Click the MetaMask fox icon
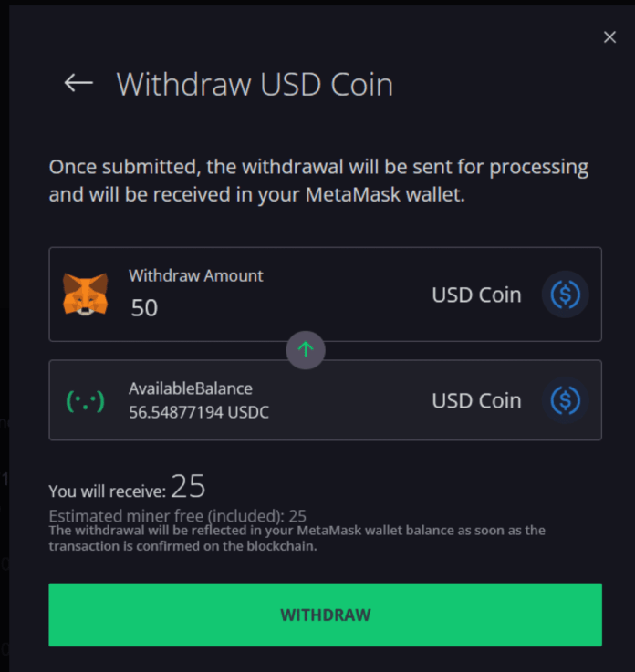 [x=85, y=295]
